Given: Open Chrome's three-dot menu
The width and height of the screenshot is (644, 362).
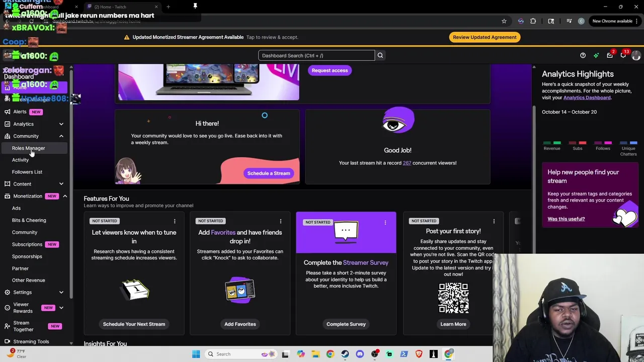Looking at the screenshot, I should pyautogui.click(x=637, y=21).
